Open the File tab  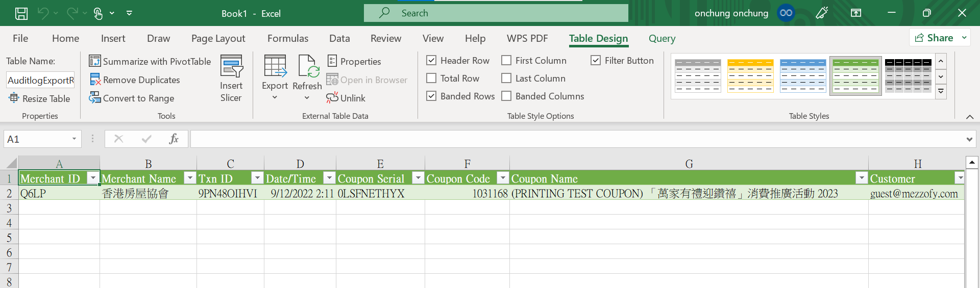point(20,38)
